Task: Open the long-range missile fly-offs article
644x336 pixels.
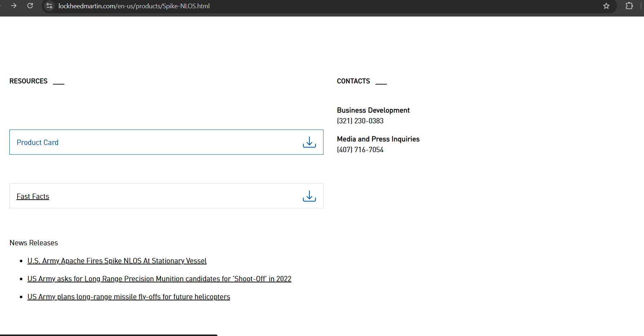Action: pos(129,297)
